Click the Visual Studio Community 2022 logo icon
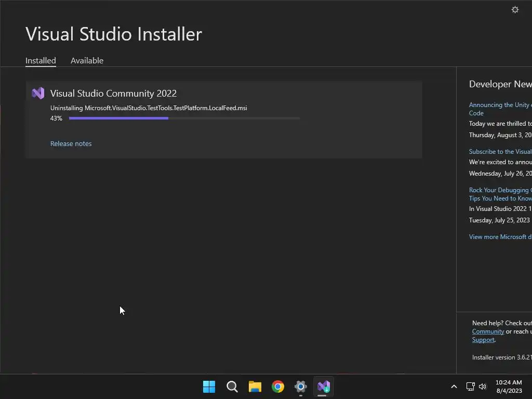The width and height of the screenshot is (532, 399). coord(38,93)
